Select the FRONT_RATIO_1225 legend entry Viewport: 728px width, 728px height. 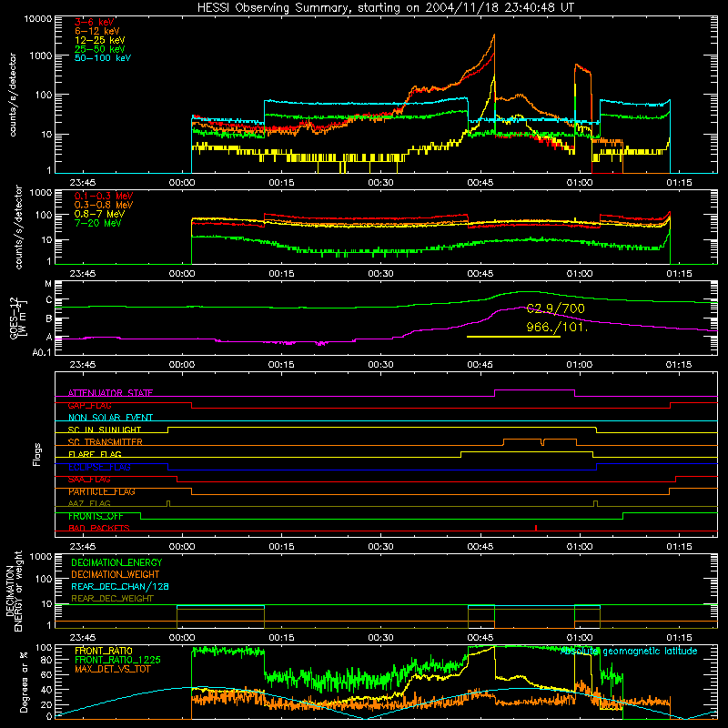click(117, 660)
